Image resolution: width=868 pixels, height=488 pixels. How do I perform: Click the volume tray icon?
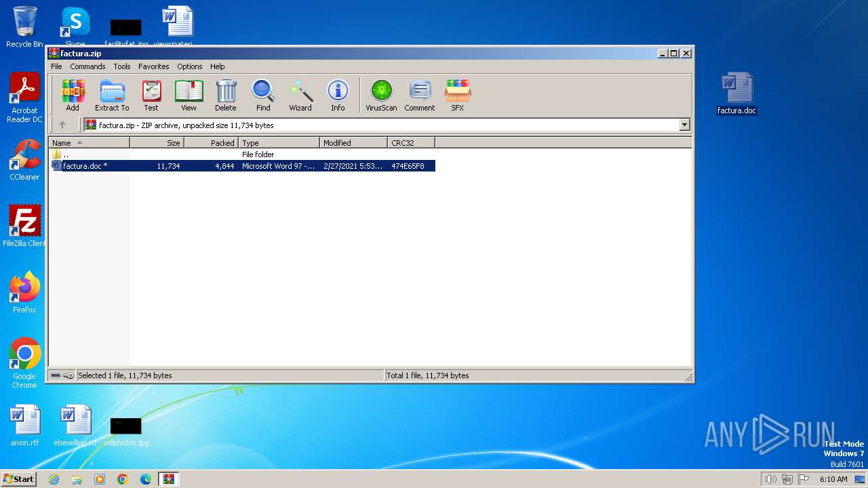point(770,479)
